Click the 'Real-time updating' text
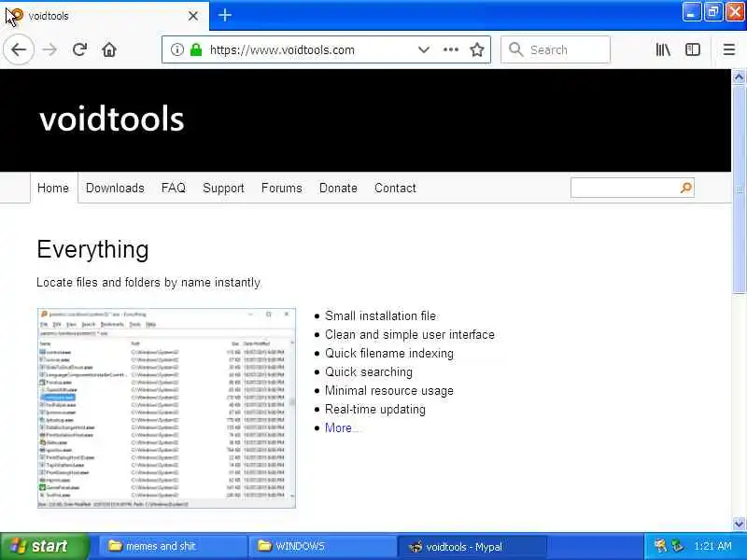747x560 pixels. tap(375, 409)
